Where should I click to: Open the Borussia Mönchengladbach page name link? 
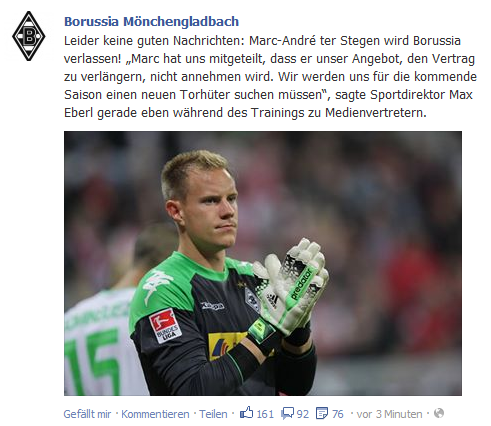pos(151,22)
